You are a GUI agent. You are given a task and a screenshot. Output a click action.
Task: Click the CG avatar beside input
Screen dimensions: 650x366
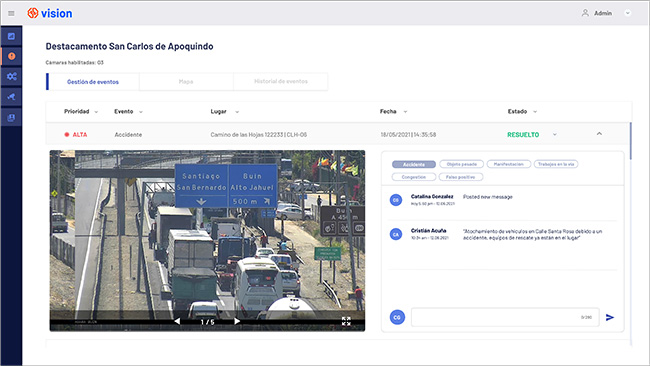[397, 318]
